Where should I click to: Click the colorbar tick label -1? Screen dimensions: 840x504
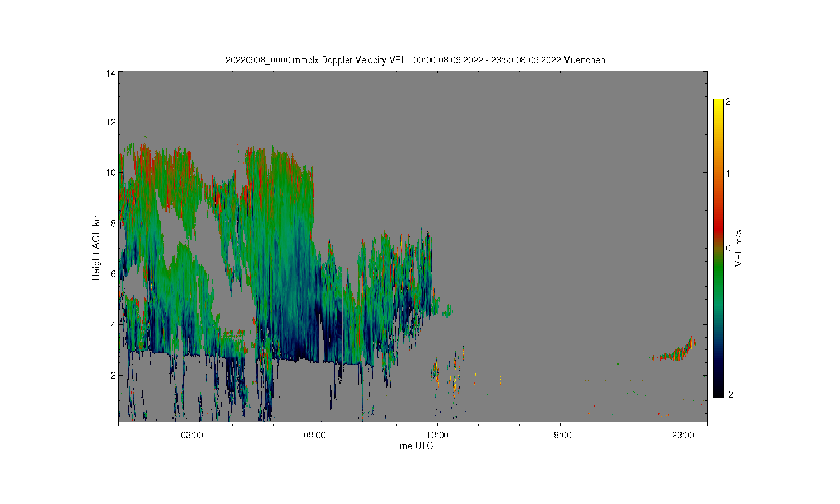tap(730, 324)
